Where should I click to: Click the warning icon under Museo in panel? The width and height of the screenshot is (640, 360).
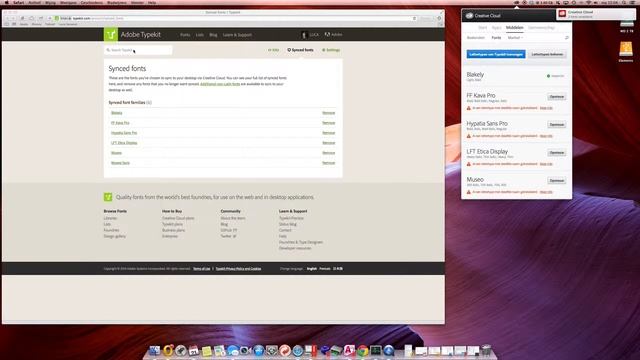pyautogui.click(x=469, y=192)
